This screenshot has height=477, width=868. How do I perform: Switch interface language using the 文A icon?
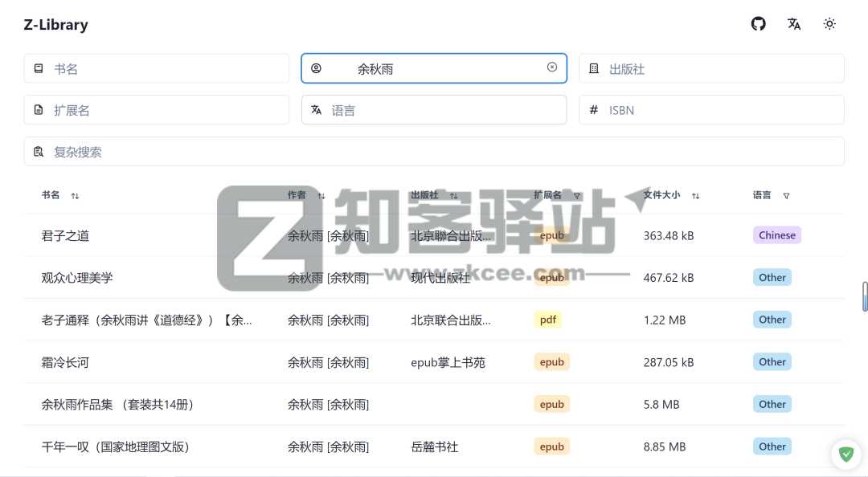[794, 24]
